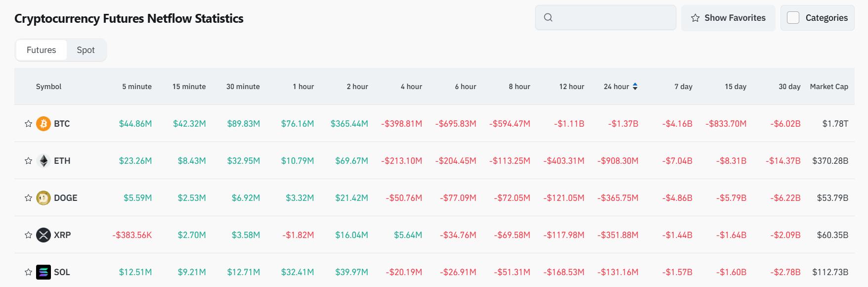Switch to the Futures tab
The image size is (868, 287).
tap(42, 50)
